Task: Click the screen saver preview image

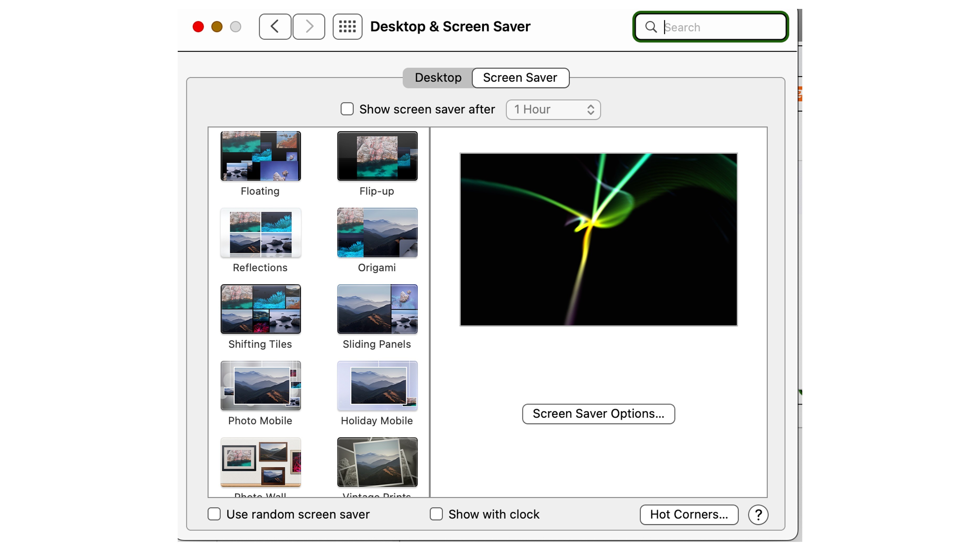Action: 598,239
